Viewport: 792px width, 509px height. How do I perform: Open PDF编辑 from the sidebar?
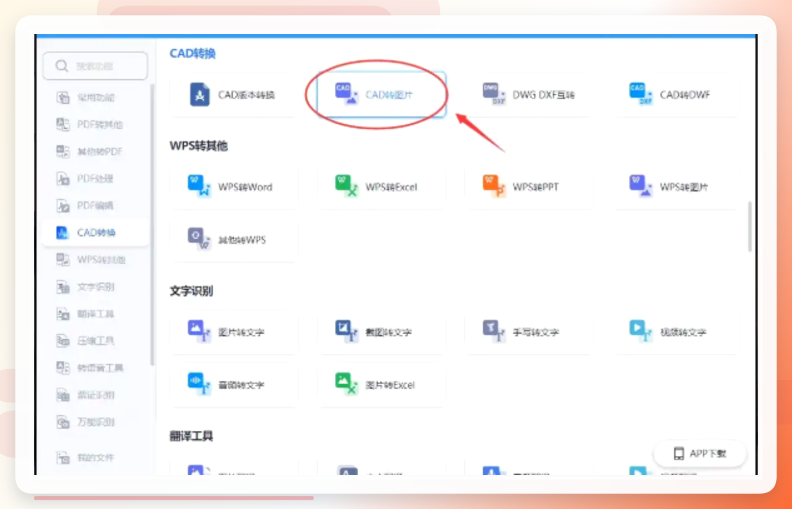[x=95, y=206]
